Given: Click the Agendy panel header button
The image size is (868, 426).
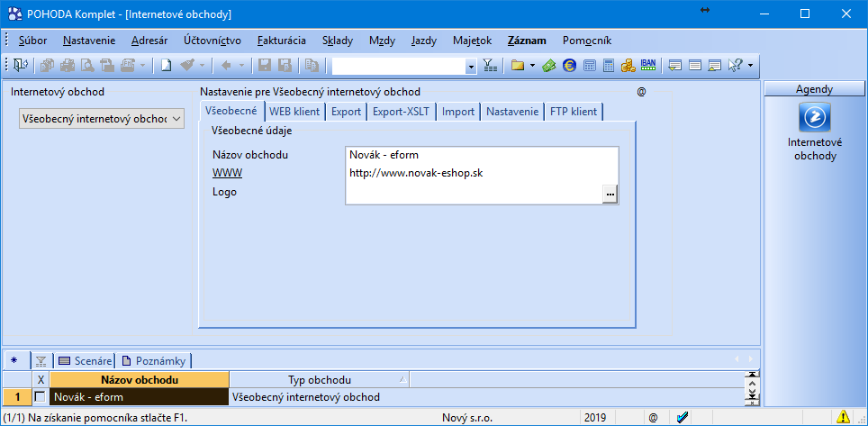Looking at the screenshot, I should click(x=814, y=88).
